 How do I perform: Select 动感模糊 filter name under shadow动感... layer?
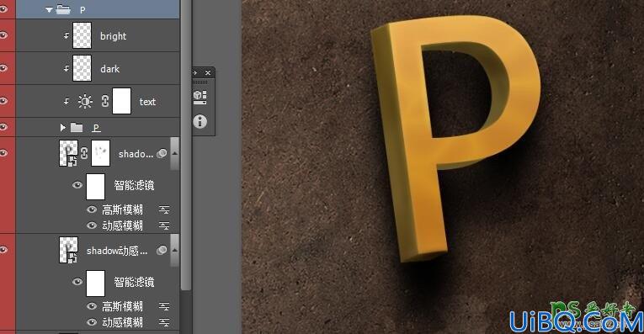coord(122,322)
